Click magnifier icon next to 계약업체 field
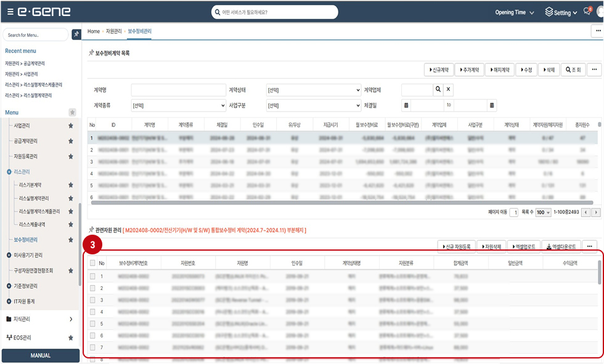Screen dimensions: 604x364 [438, 90]
